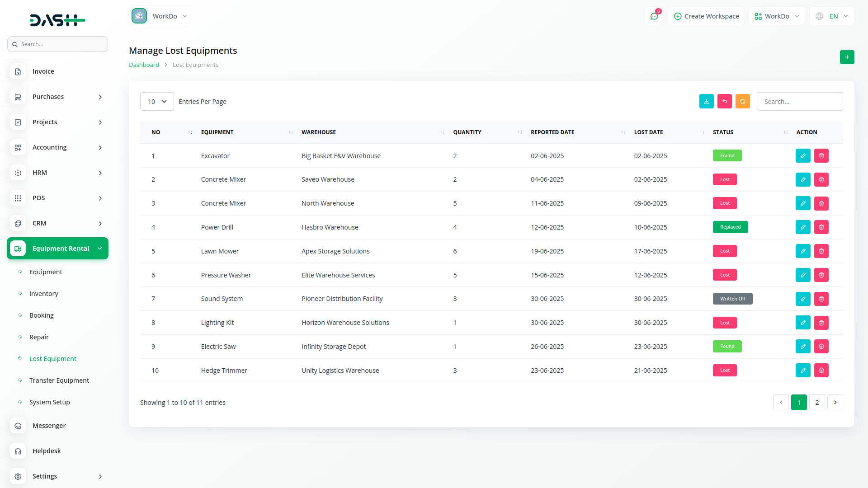Open the EN language dropdown
This screenshot has width=868, height=488.
point(832,16)
